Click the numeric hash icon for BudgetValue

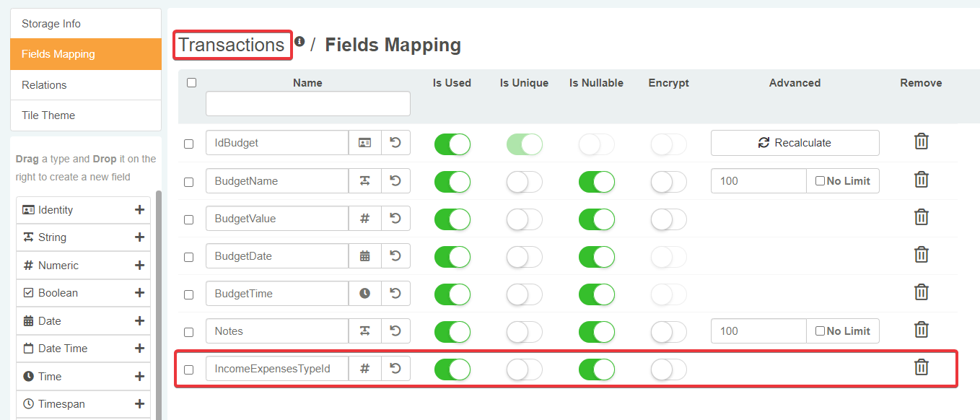(365, 218)
